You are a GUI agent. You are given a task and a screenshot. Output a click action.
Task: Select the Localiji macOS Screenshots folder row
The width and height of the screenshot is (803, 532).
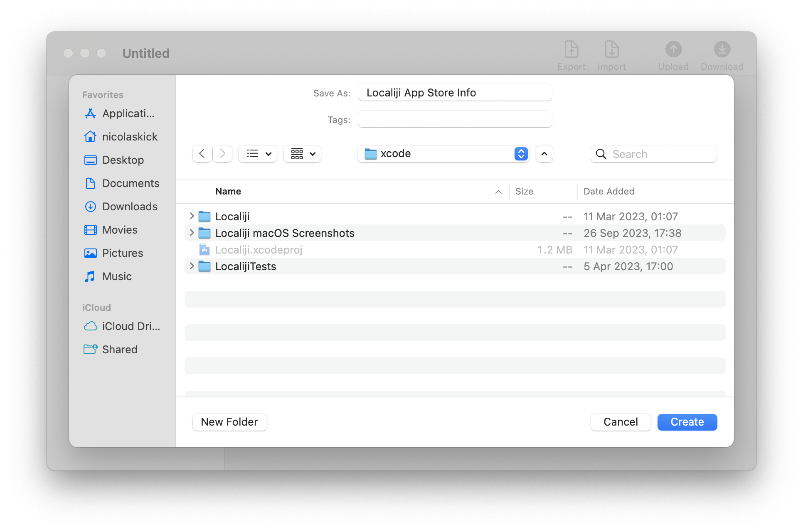tap(455, 233)
